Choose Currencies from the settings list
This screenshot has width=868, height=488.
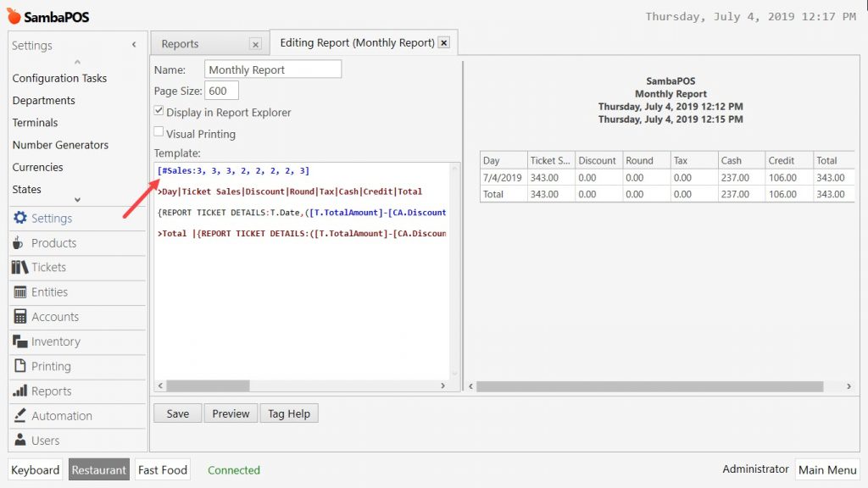pyautogui.click(x=37, y=167)
